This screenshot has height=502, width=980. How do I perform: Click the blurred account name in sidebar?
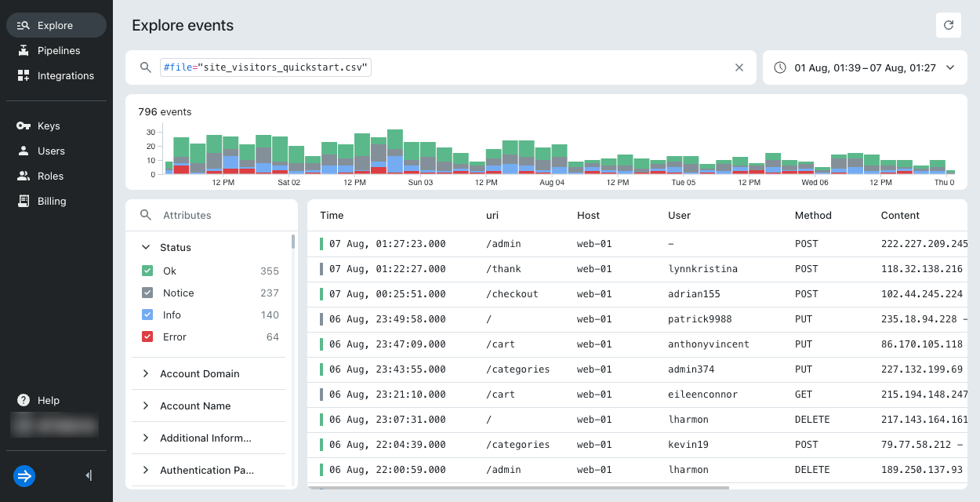pos(56,425)
